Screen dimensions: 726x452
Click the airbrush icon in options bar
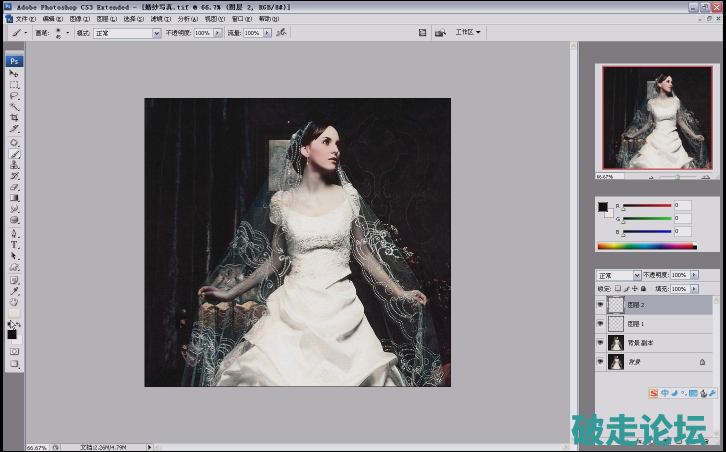282,33
